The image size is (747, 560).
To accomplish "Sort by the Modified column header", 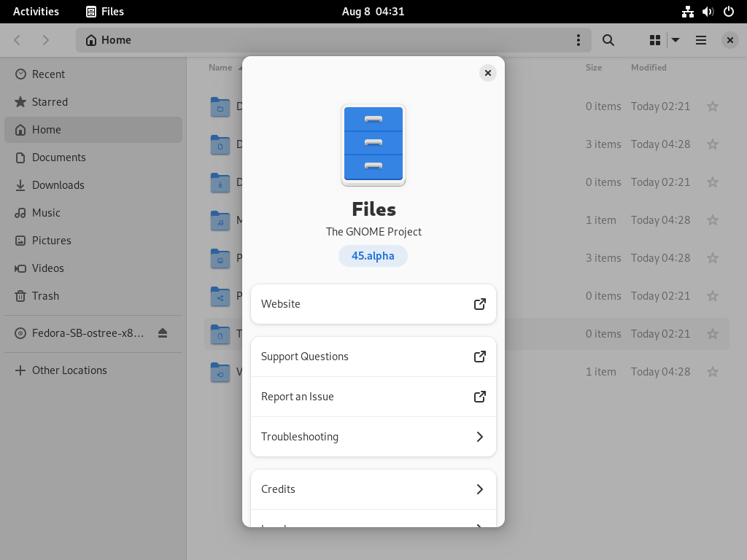I will pyautogui.click(x=649, y=68).
